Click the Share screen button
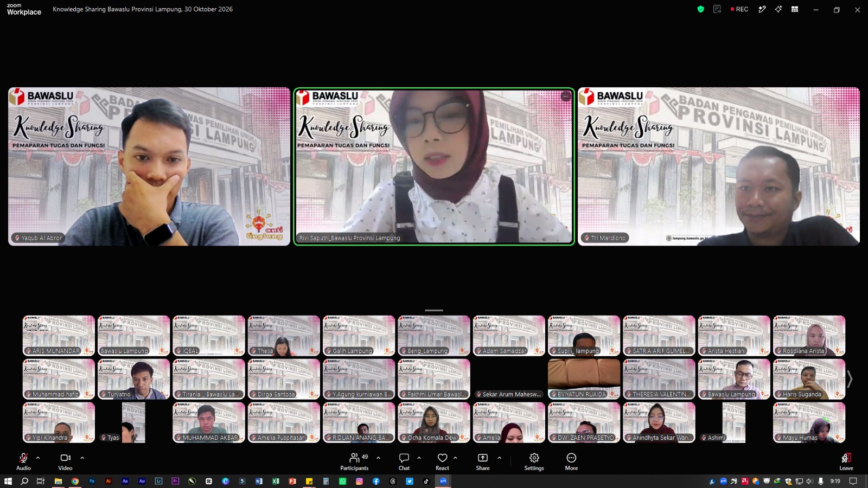This screenshot has width=868, height=488. (x=483, y=461)
